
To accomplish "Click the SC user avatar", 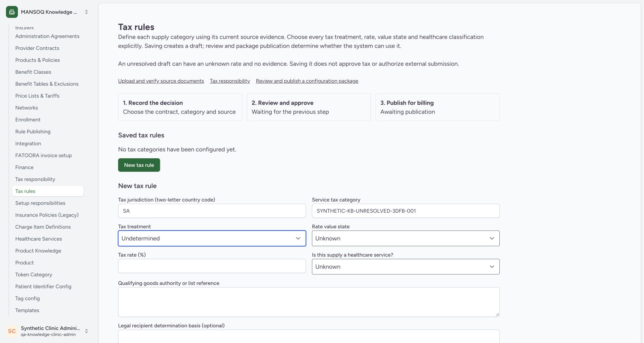I will pyautogui.click(x=12, y=331).
